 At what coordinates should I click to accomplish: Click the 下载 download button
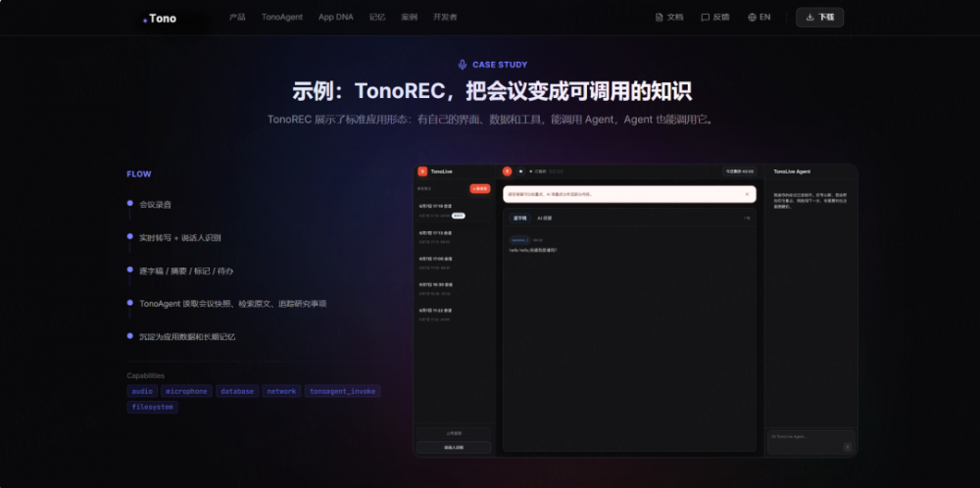pyautogui.click(x=819, y=18)
